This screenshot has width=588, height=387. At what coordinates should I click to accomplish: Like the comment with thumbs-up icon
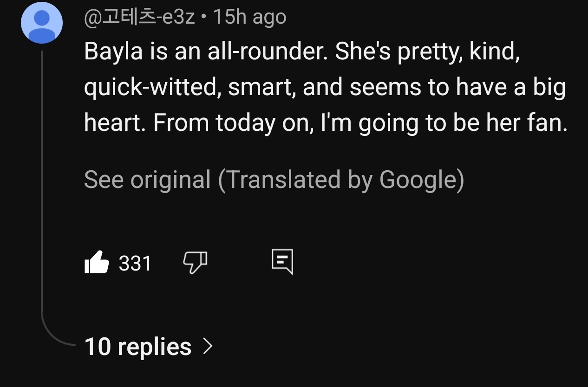tap(97, 263)
